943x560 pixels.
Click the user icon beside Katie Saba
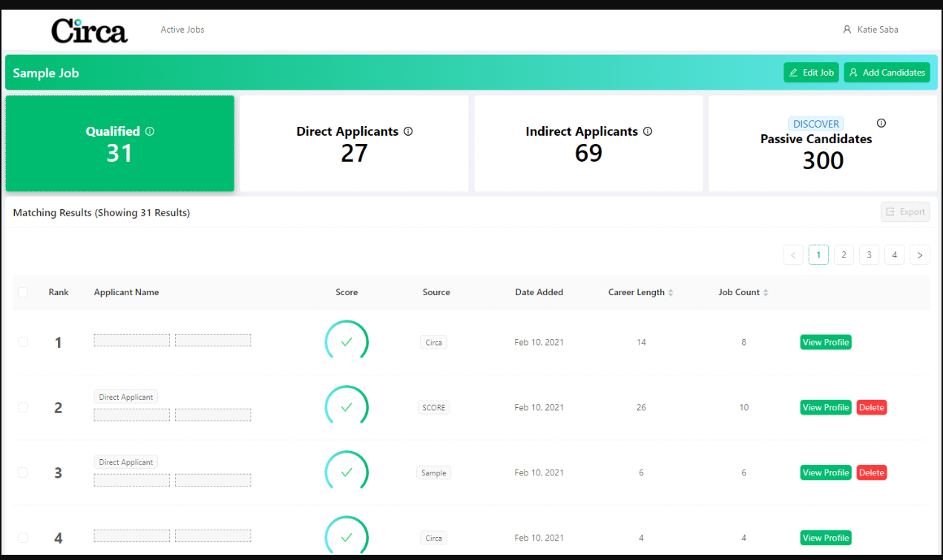click(847, 30)
